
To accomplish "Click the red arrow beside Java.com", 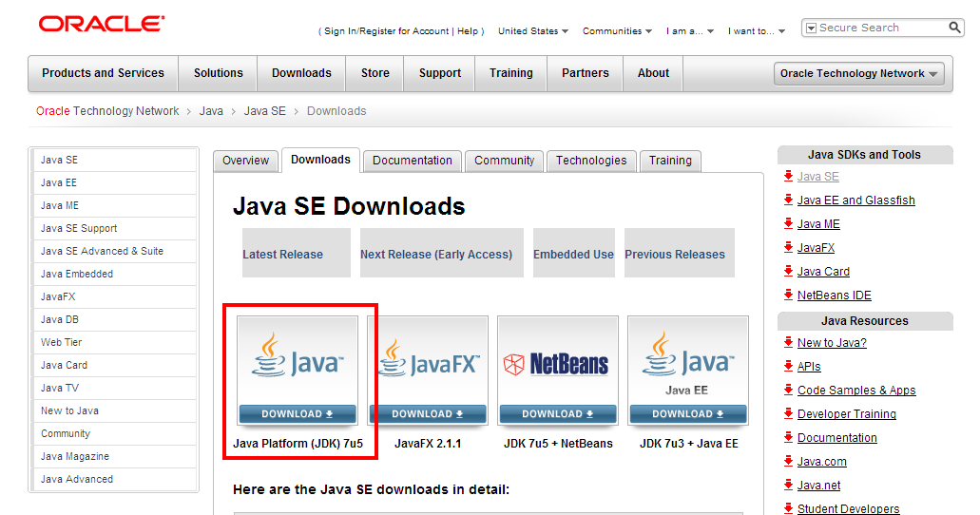I will pos(788,461).
